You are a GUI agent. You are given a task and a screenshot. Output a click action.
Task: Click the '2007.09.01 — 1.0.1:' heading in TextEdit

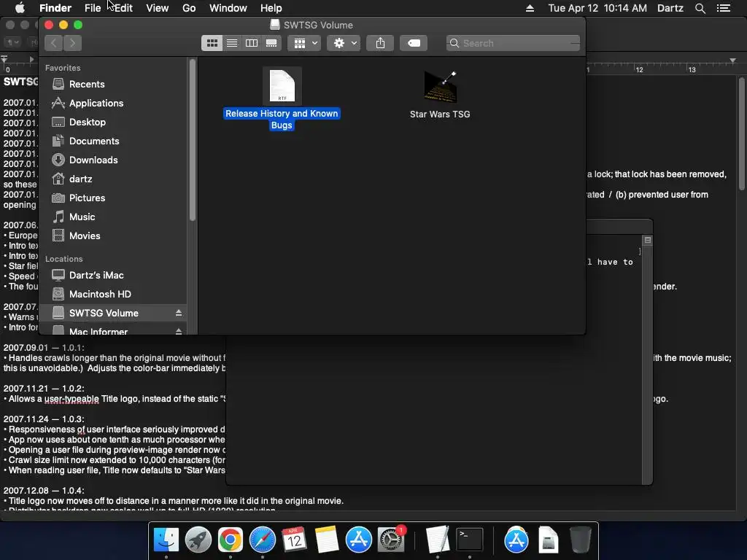pyautogui.click(x=44, y=348)
